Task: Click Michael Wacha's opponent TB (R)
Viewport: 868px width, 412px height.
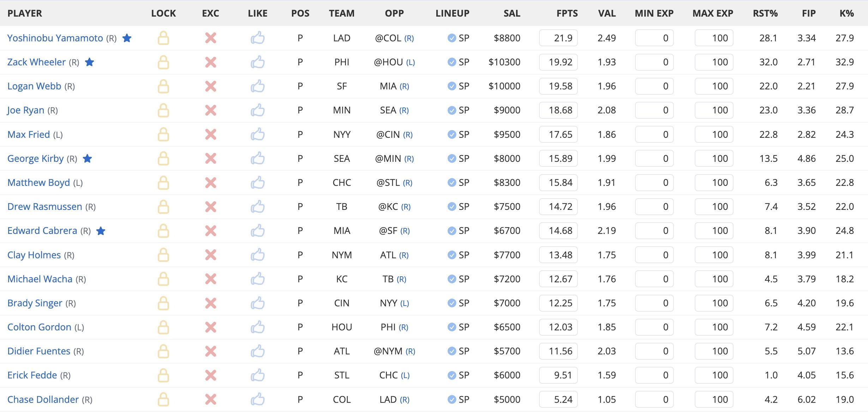Action: tap(394, 279)
